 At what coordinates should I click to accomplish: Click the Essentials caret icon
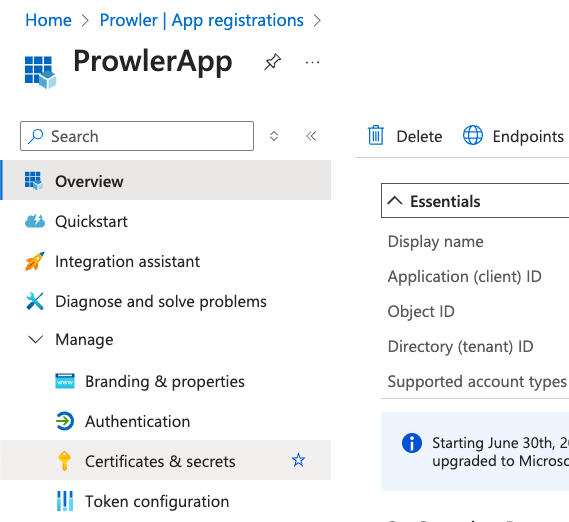pos(395,201)
